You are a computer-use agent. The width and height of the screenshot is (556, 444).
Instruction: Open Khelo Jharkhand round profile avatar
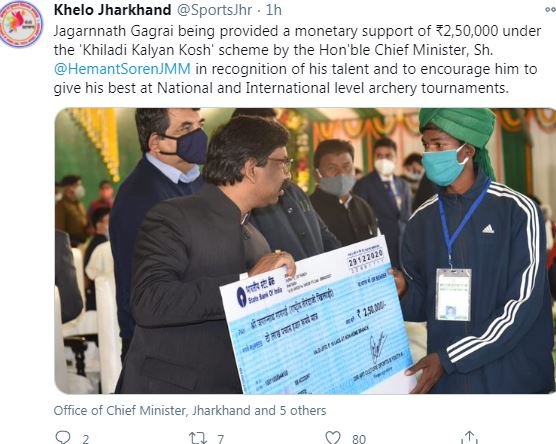pyautogui.click(x=21, y=24)
